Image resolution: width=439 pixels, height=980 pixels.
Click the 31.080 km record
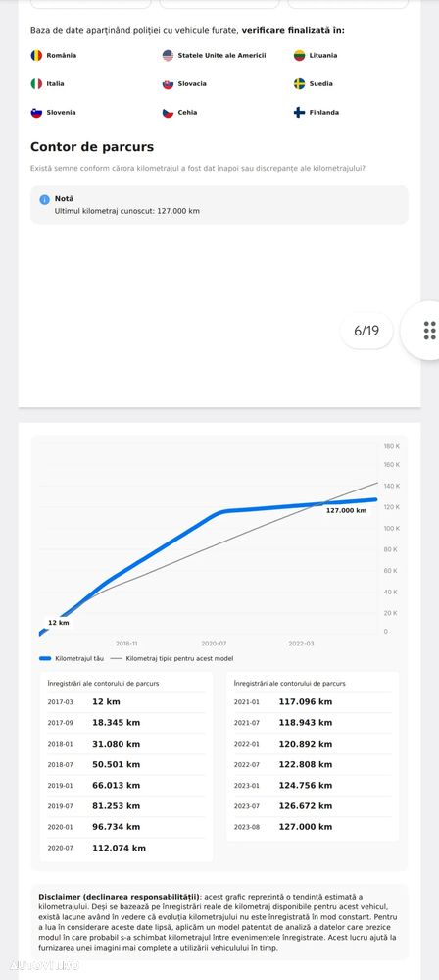click(125, 744)
